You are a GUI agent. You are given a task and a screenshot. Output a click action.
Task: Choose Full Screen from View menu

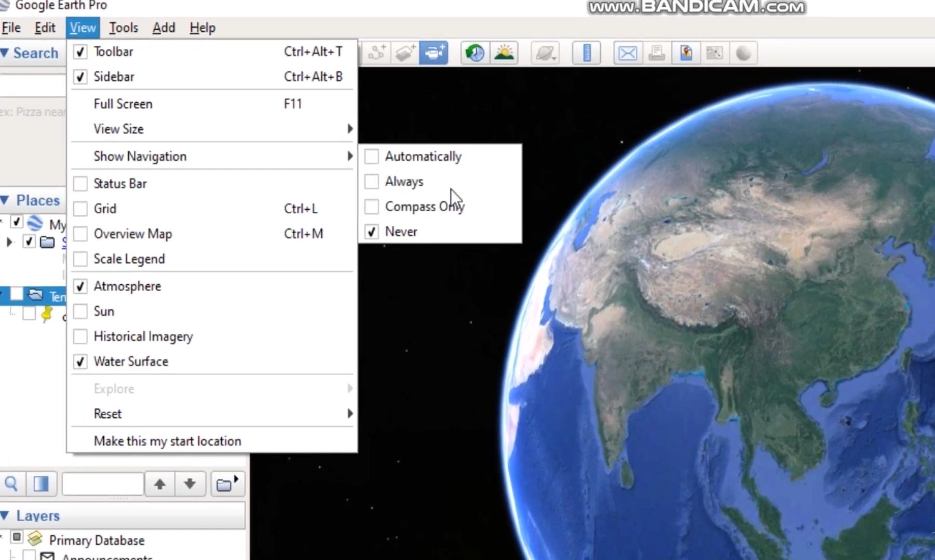pos(123,104)
